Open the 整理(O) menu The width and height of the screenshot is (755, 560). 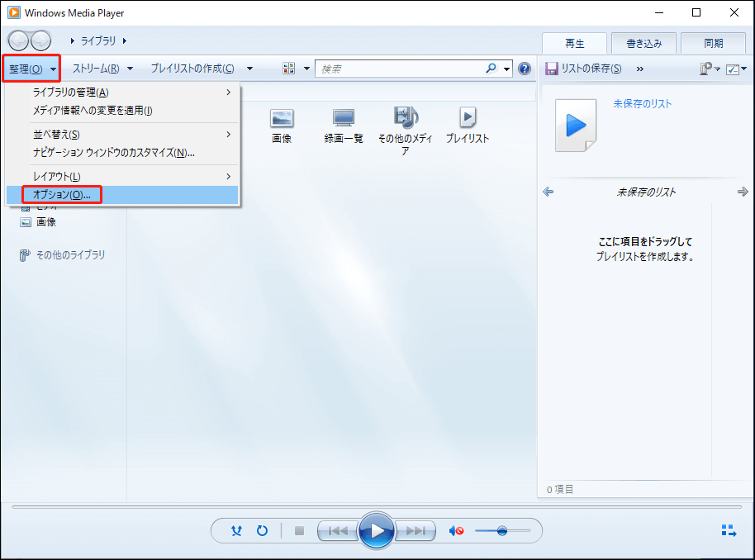pyautogui.click(x=31, y=69)
